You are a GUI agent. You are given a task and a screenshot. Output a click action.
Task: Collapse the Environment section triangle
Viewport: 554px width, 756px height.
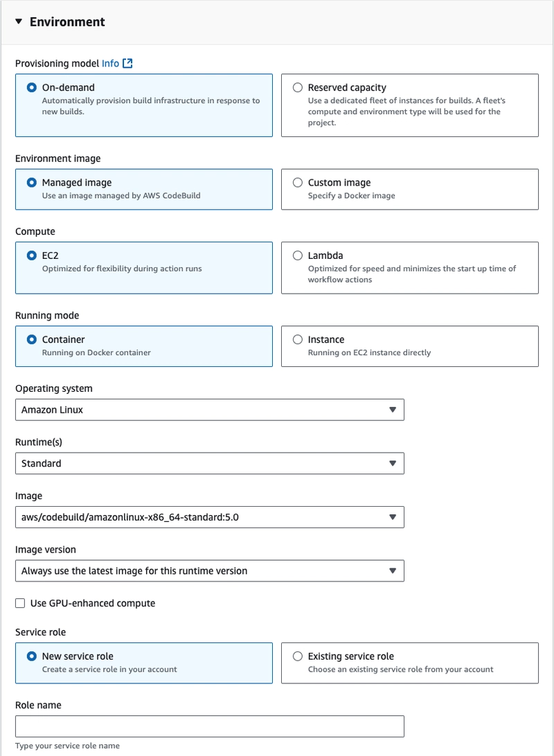(x=19, y=21)
